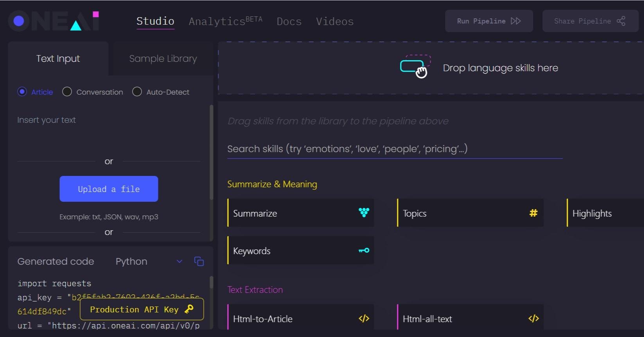This screenshot has width=644, height=337.
Task: Switch to the Sample Library tab
Action: point(163,59)
